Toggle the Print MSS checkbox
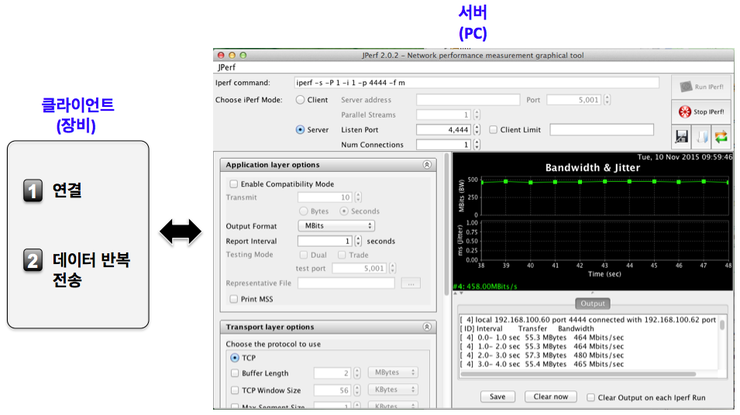 (x=233, y=298)
